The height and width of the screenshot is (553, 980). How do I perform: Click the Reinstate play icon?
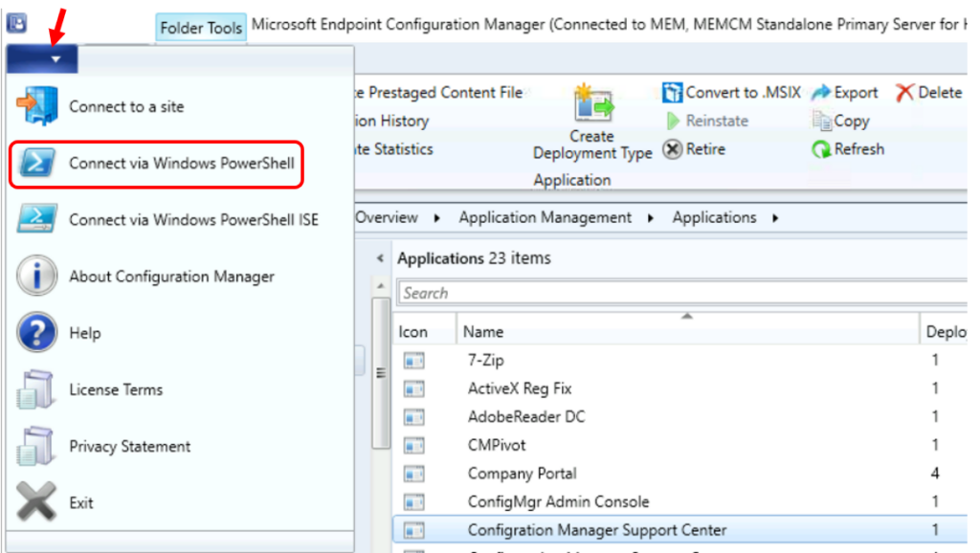coord(673,121)
